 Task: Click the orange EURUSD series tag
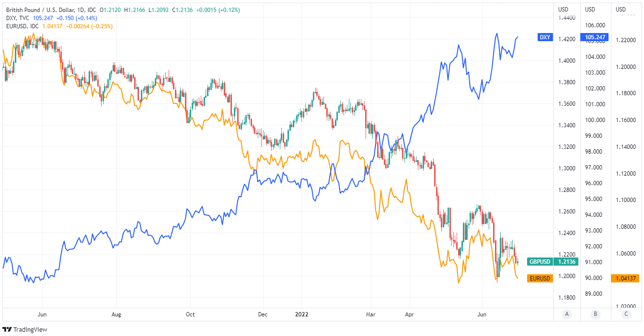click(540, 278)
